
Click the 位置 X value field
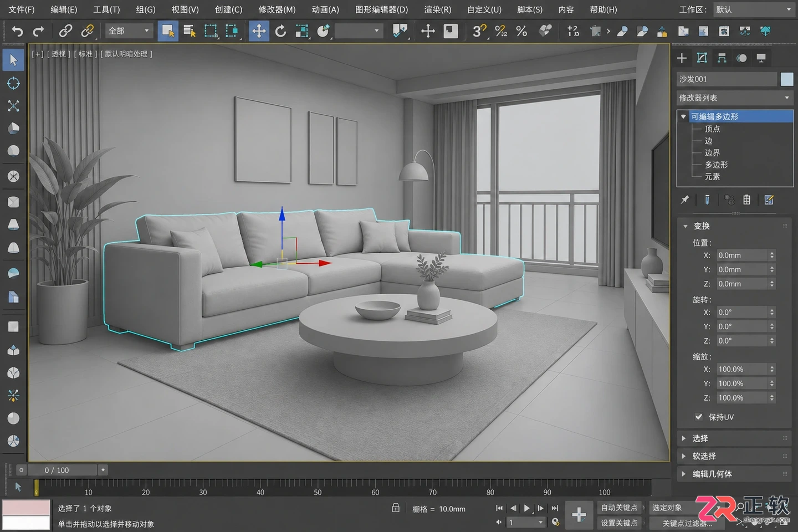click(x=743, y=255)
